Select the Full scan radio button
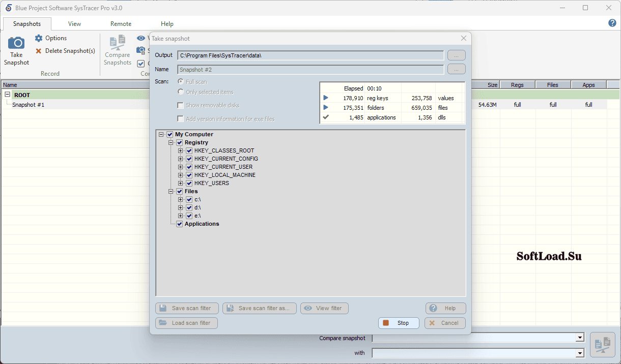The height and width of the screenshot is (364, 621). pos(180,81)
